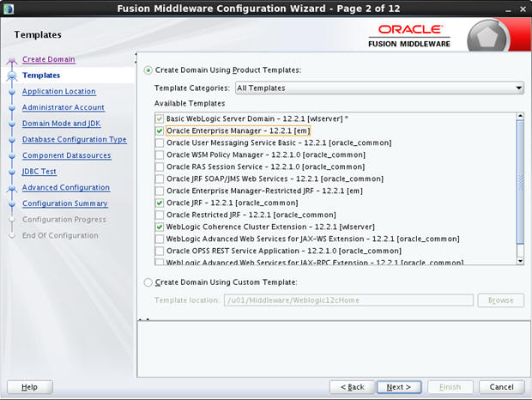Check Oracle JRF SOAP/JMS Web Services template
Viewport: 532px width, 400px height.
(159, 179)
